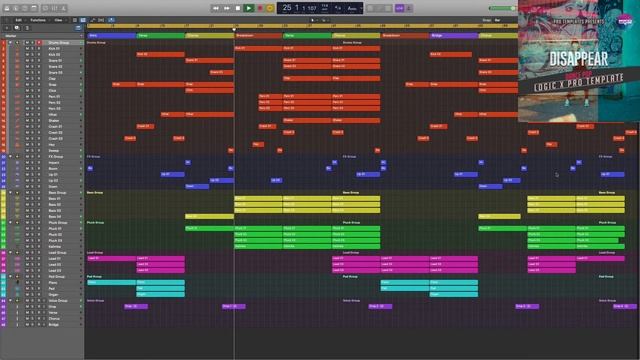The height and width of the screenshot is (360, 640).
Task: Select the Sweep track name
Action: coord(53,151)
